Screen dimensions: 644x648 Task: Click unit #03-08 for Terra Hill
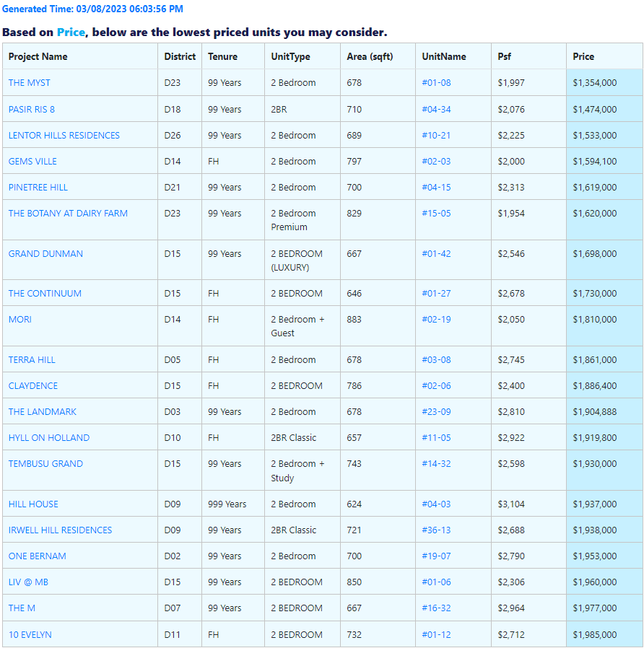click(x=436, y=360)
